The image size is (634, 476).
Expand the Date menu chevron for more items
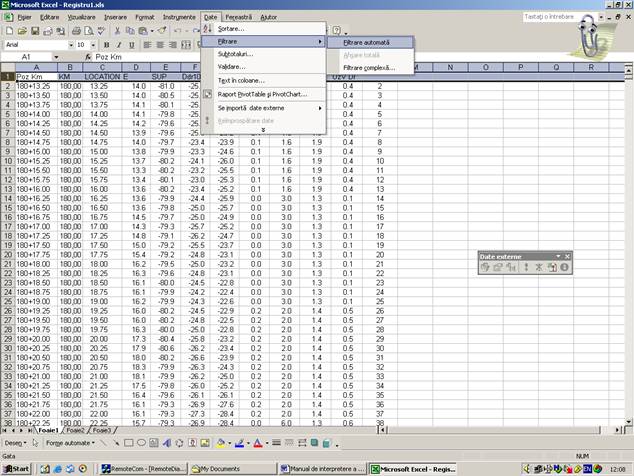(x=263, y=129)
